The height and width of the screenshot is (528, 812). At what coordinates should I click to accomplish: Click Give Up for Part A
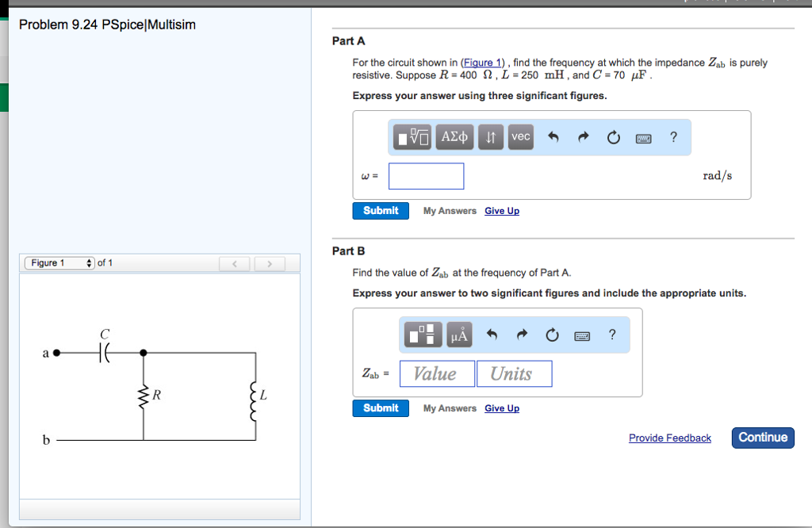click(501, 210)
